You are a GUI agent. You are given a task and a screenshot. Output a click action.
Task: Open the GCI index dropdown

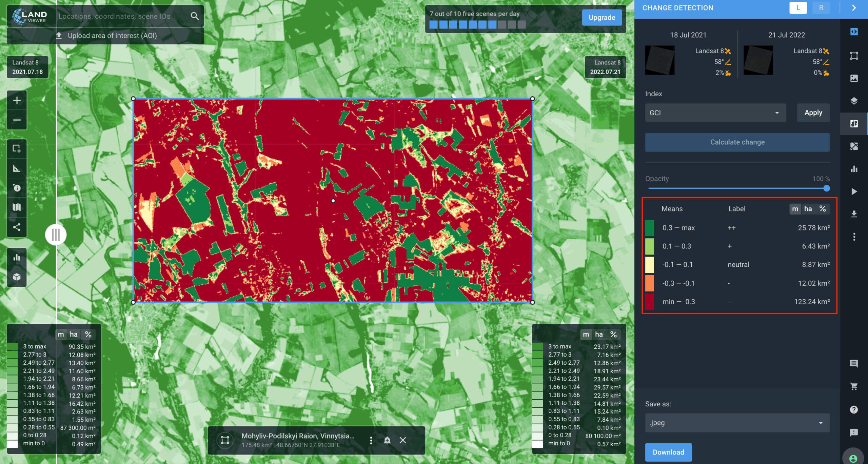(715, 113)
